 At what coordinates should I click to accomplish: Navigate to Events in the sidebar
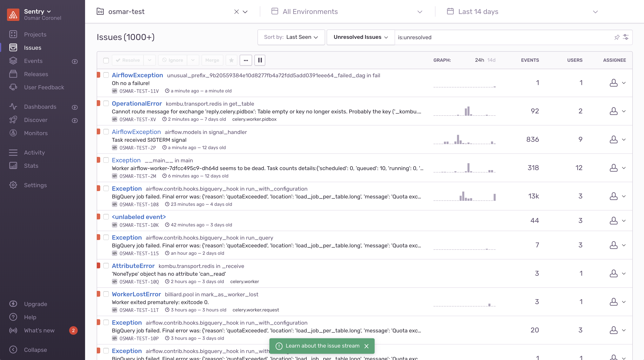pyautogui.click(x=33, y=61)
